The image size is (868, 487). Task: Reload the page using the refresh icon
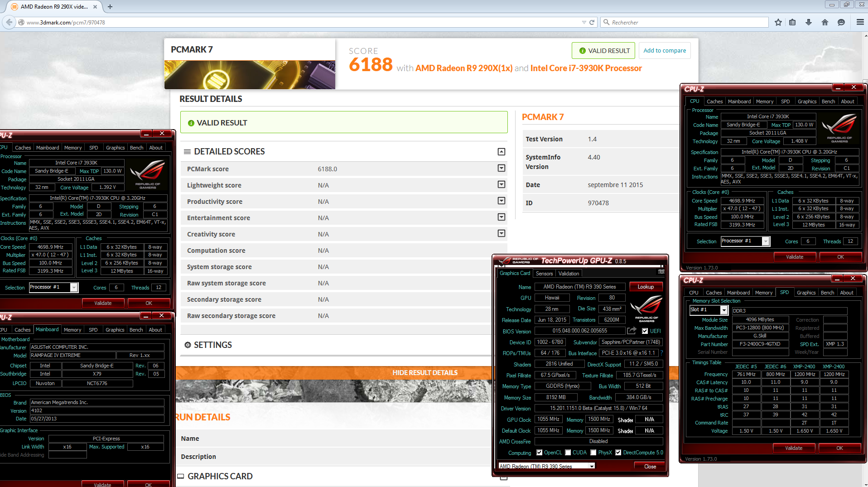coord(592,22)
